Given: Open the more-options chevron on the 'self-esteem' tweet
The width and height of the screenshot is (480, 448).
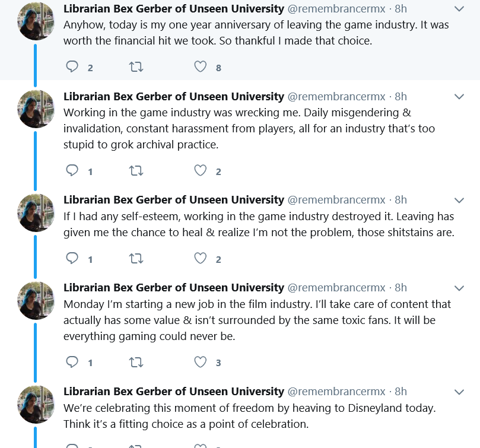Looking at the screenshot, I should pos(459,201).
